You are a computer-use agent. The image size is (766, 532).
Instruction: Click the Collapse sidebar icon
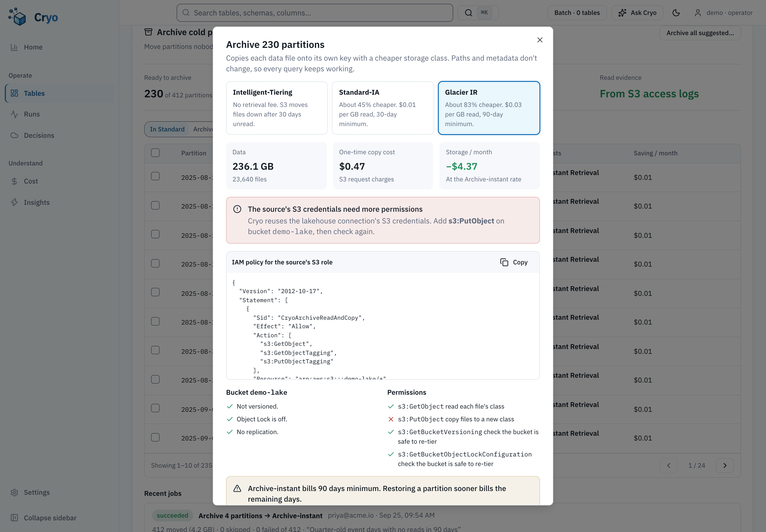14,518
